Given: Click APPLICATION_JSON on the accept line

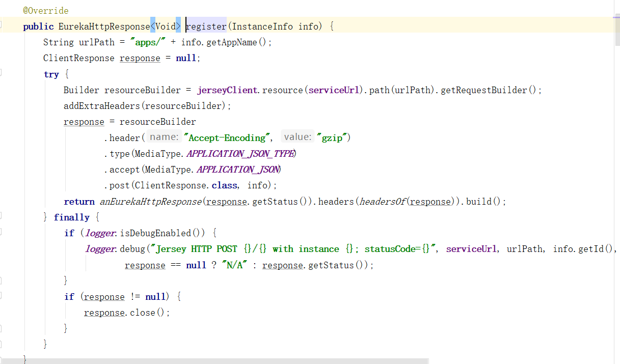Looking at the screenshot, I should tap(238, 170).
